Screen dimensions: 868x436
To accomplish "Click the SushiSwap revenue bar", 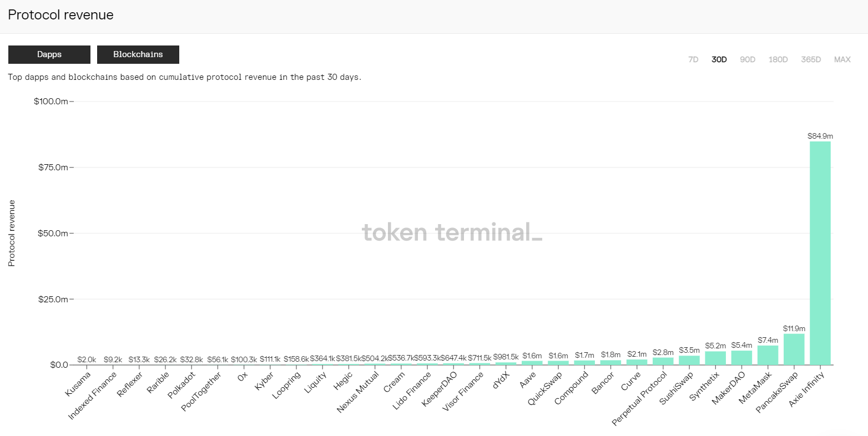I will coord(689,360).
